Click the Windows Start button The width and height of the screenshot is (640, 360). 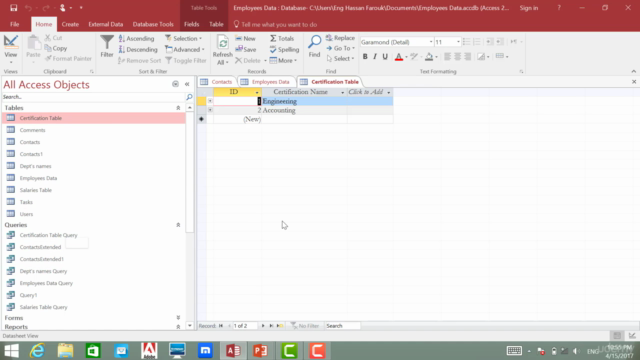coord(11,350)
